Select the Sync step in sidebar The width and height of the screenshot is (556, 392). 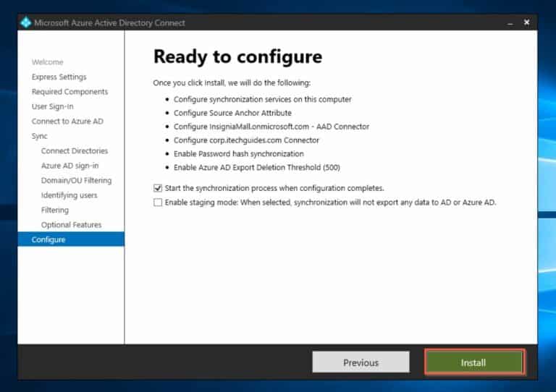(39, 137)
